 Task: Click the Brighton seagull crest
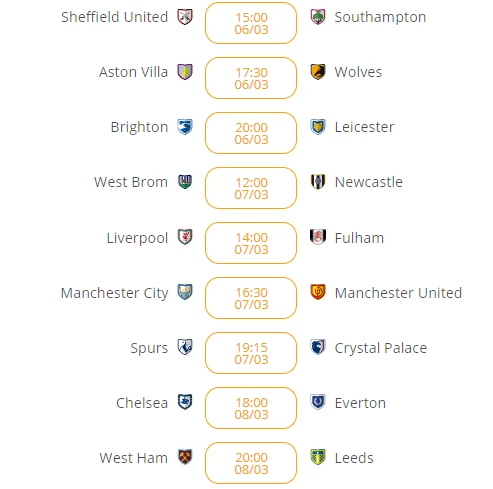tap(185, 127)
